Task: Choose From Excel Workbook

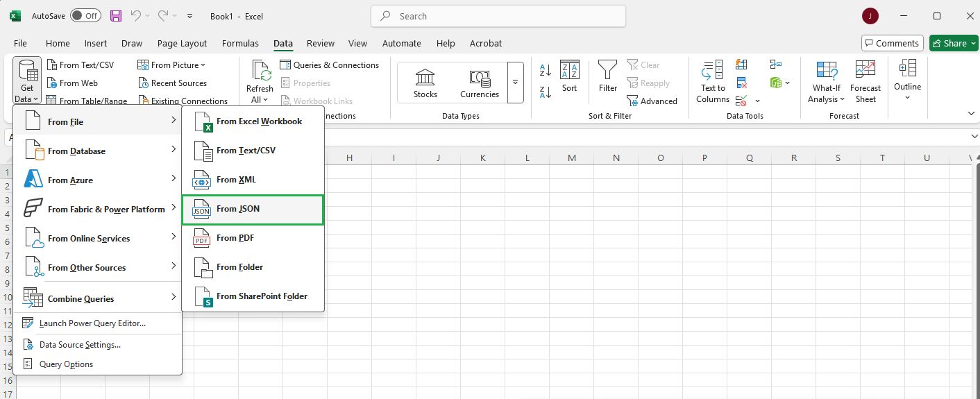Action: tap(253, 121)
